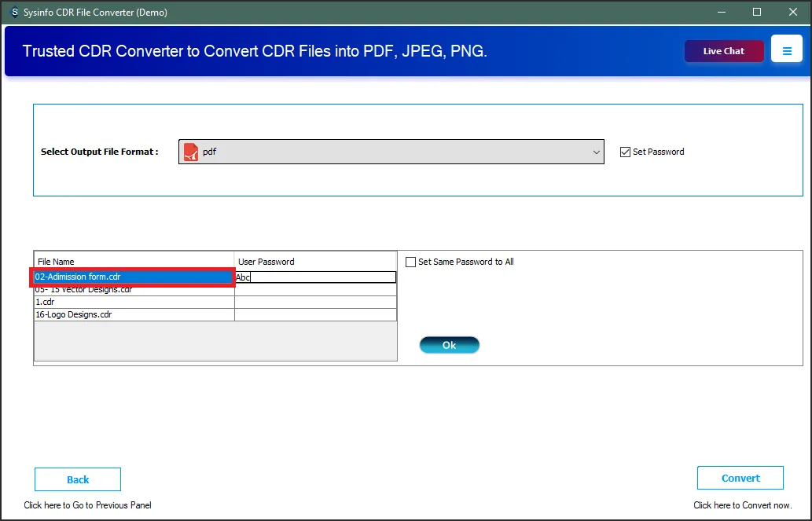812x521 pixels.
Task: Expand the output file format dropdown arrow
Action: [596, 152]
